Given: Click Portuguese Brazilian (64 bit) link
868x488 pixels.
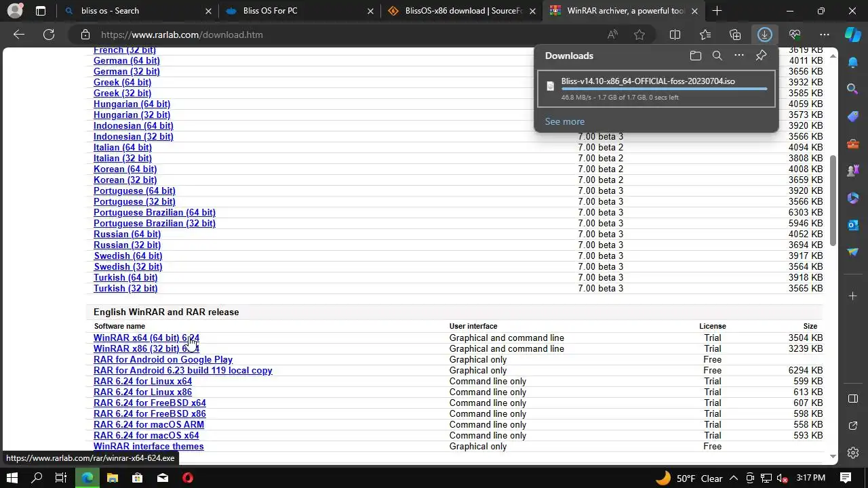Looking at the screenshot, I should 155,212.
